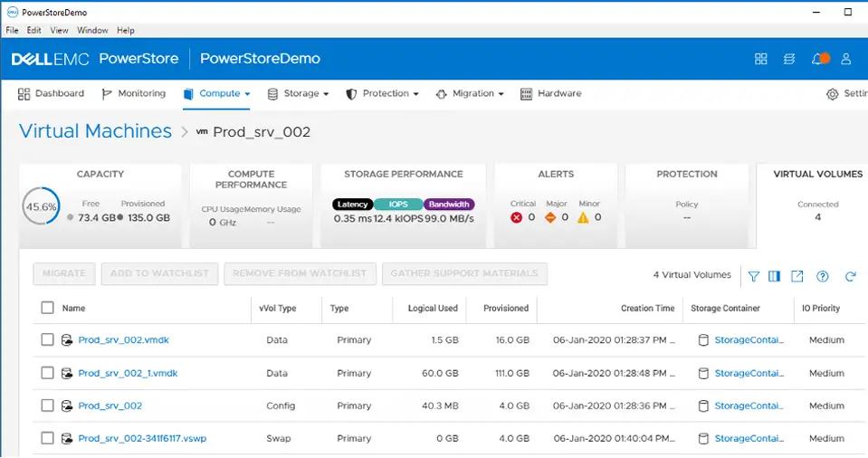
Task: Select the Protection card
Action: coord(687,205)
